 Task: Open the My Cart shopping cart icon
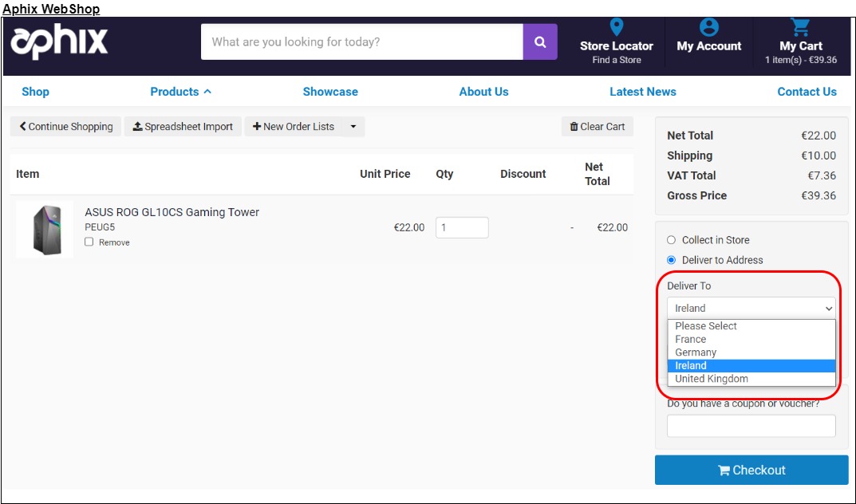point(800,28)
